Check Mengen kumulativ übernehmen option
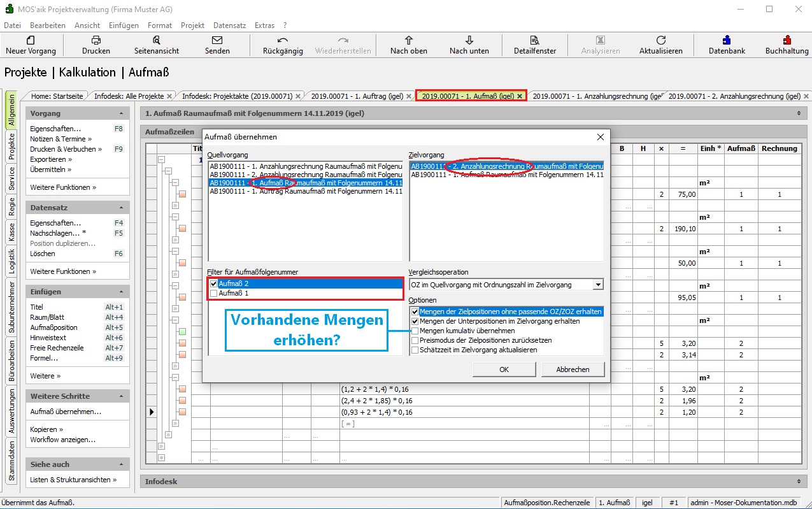Viewport: 812px width, 509px height. click(x=415, y=331)
